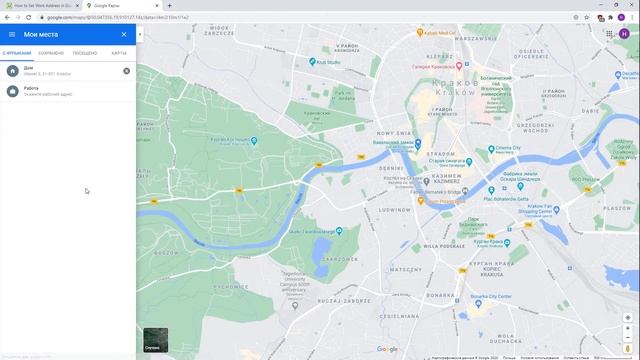Image resolution: width=640 pixels, height=360 pixels.
Task: Switch to the Сохранено tab
Action: 51,53
